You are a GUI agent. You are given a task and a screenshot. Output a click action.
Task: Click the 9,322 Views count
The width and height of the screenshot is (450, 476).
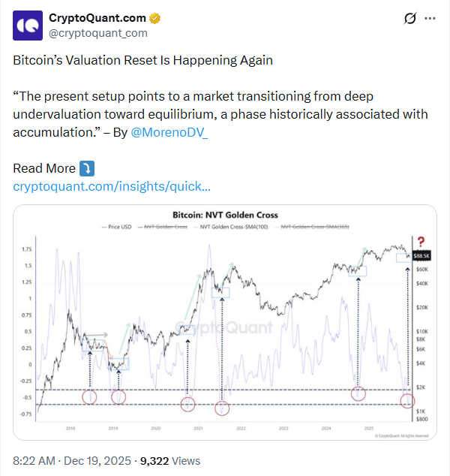pos(170,460)
